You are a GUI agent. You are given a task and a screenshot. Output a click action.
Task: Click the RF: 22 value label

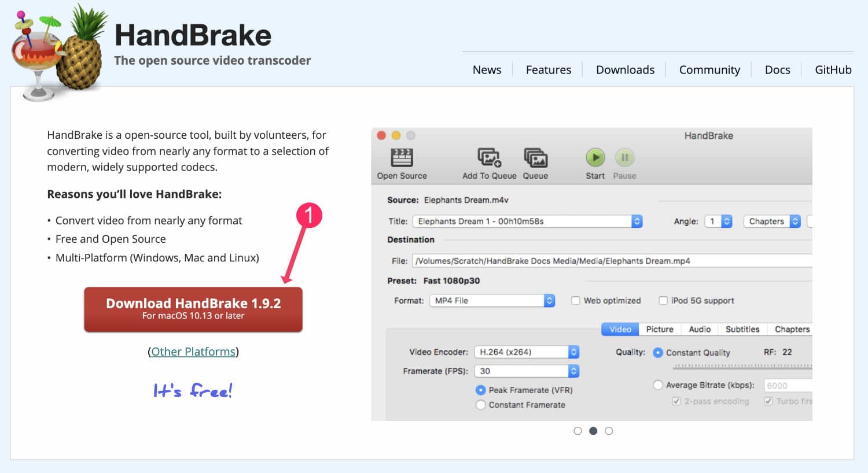[778, 352]
